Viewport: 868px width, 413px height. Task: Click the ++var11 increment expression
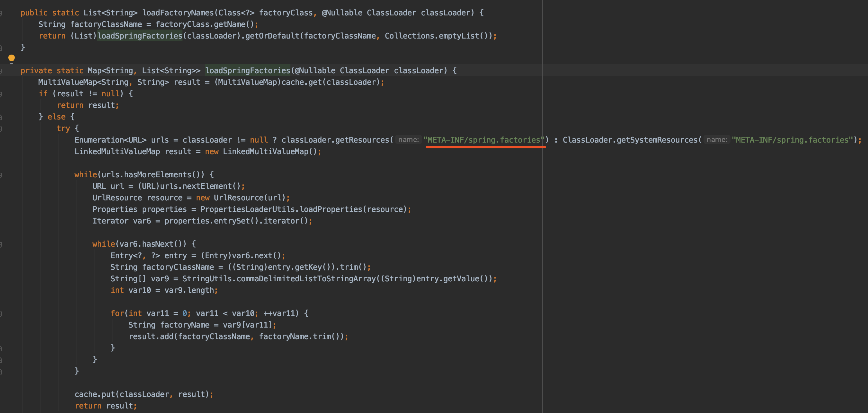tap(279, 313)
